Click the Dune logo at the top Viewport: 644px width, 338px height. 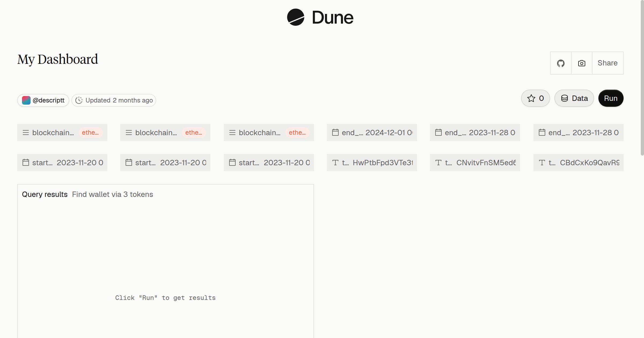pos(320,17)
